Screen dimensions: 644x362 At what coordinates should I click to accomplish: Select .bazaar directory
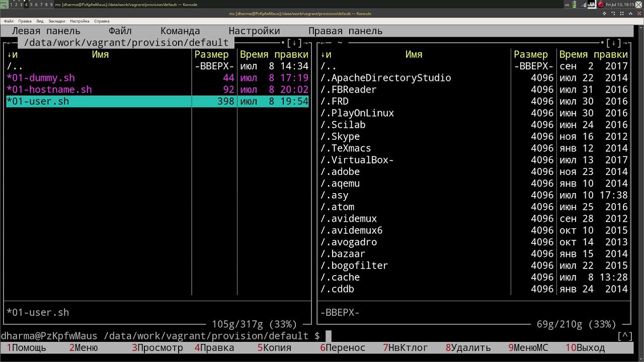[474, 254]
